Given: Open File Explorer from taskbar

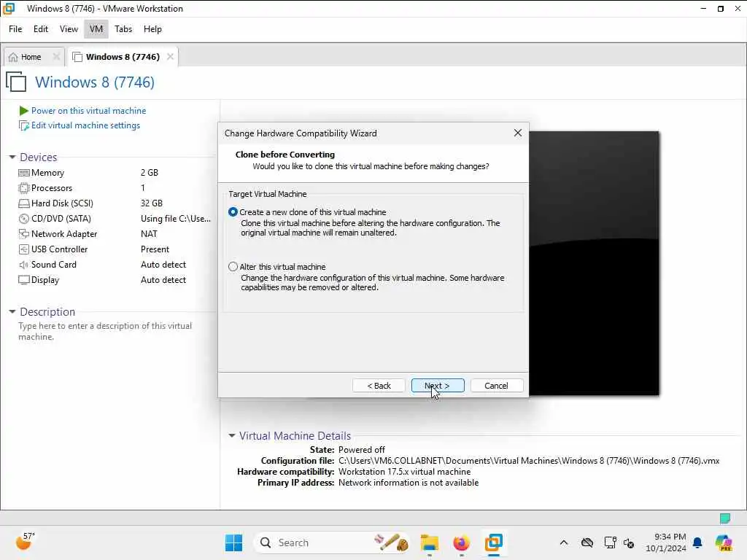Looking at the screenshot, I should tap(429, 542).
